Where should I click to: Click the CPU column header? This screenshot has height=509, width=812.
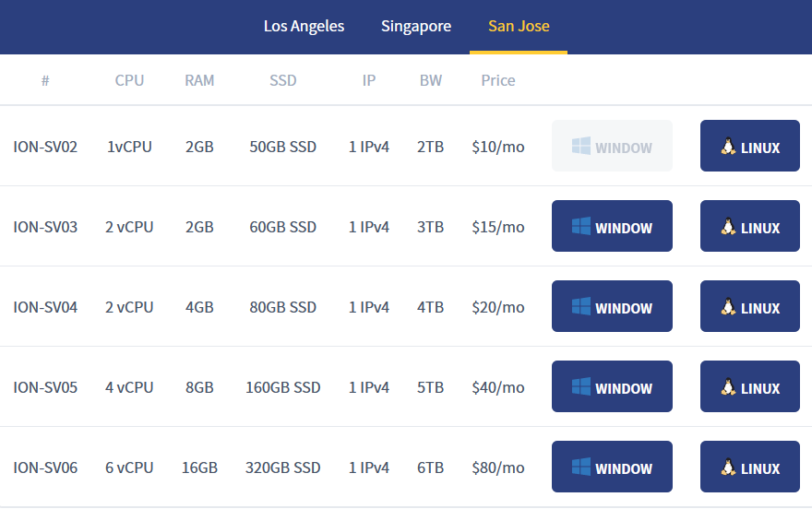pyautogui.click(x=129, y=80)
